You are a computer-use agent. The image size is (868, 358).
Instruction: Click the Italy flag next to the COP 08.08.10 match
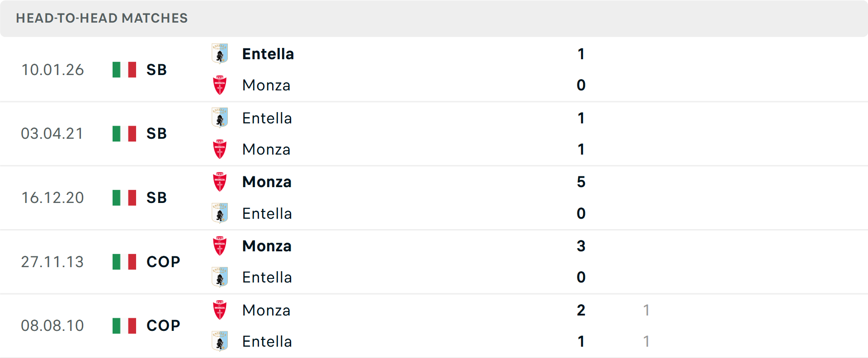pos(124,325)
